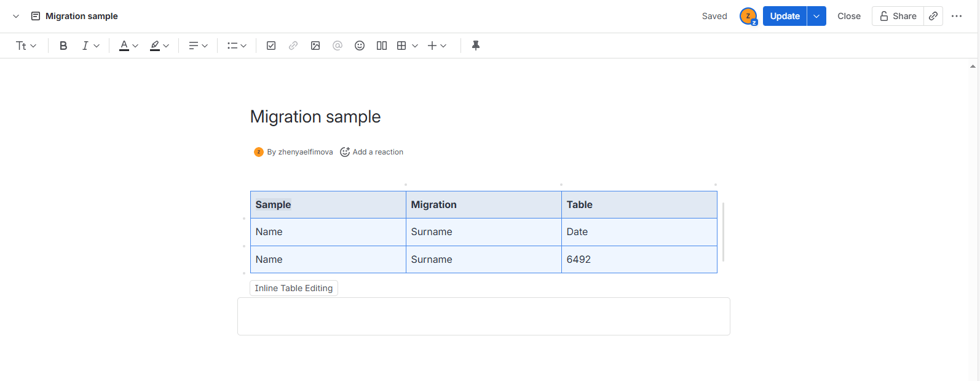The image size is (980, 381).
Task: Insert a table using the table icon
Action: coord(403,45)
